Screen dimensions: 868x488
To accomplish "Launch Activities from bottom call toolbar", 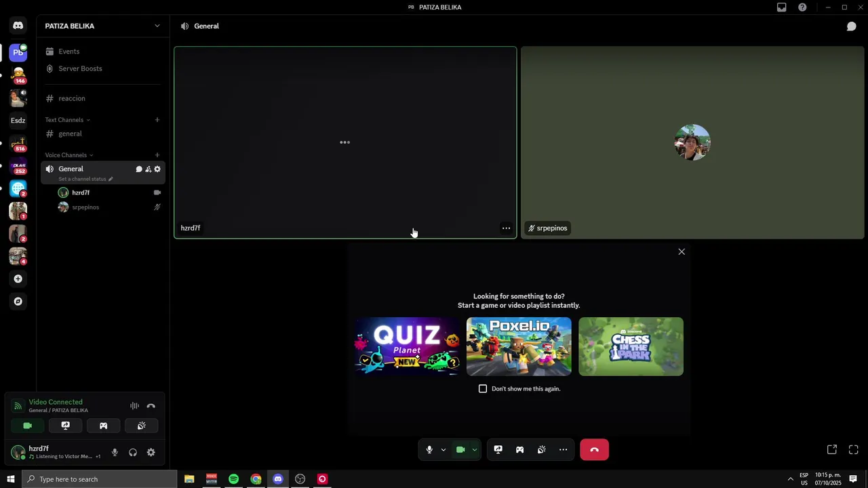I will 519,449.
